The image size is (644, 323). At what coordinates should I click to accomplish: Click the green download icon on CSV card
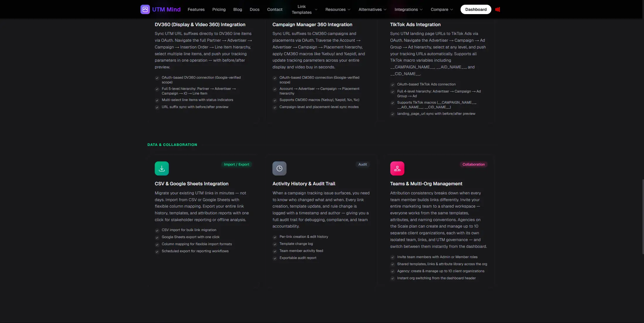pyautogui.click(x=162, y=168)
